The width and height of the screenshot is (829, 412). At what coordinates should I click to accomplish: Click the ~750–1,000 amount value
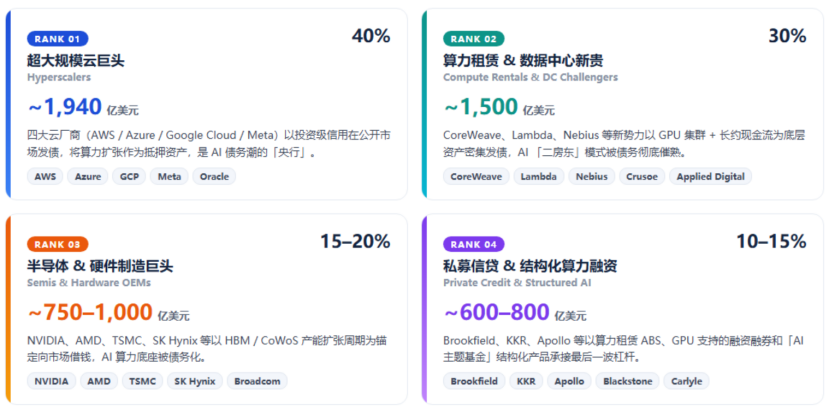(90, 313)
